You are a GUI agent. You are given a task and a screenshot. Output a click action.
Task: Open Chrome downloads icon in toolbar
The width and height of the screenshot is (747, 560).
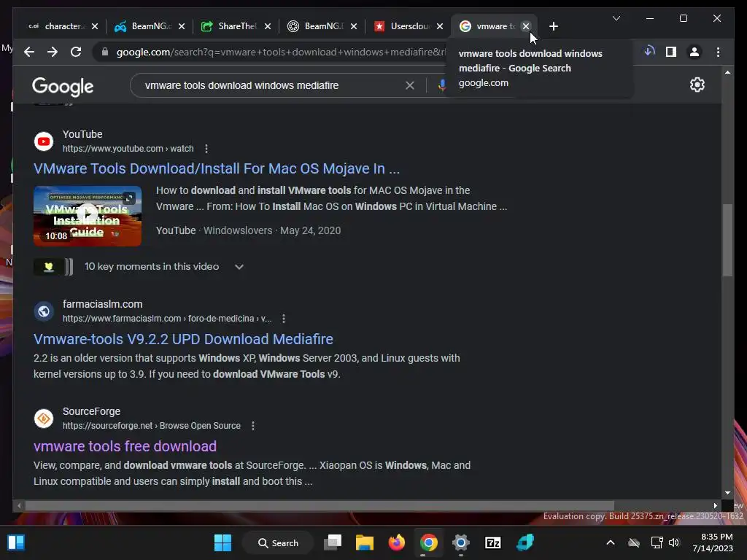click(x=649, y=52)
